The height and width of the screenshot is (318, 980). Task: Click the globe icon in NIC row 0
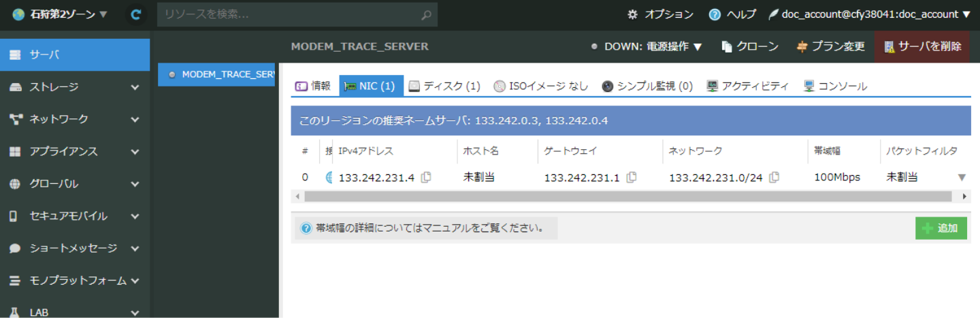[329, 177]
